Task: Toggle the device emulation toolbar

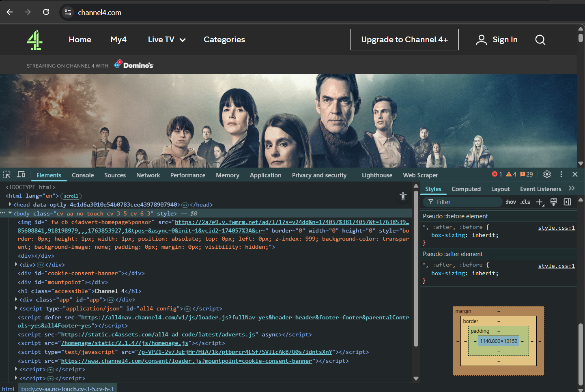Action: coord(21,174)
